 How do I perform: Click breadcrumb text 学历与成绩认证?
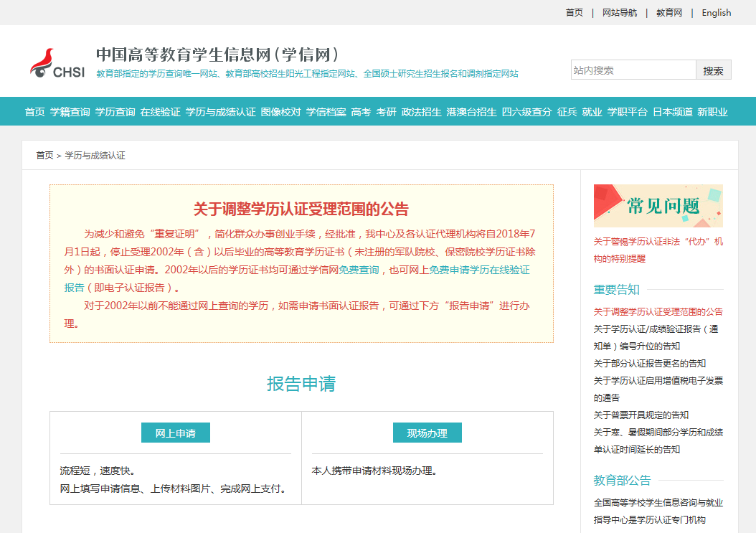click(x=95, y=156)
